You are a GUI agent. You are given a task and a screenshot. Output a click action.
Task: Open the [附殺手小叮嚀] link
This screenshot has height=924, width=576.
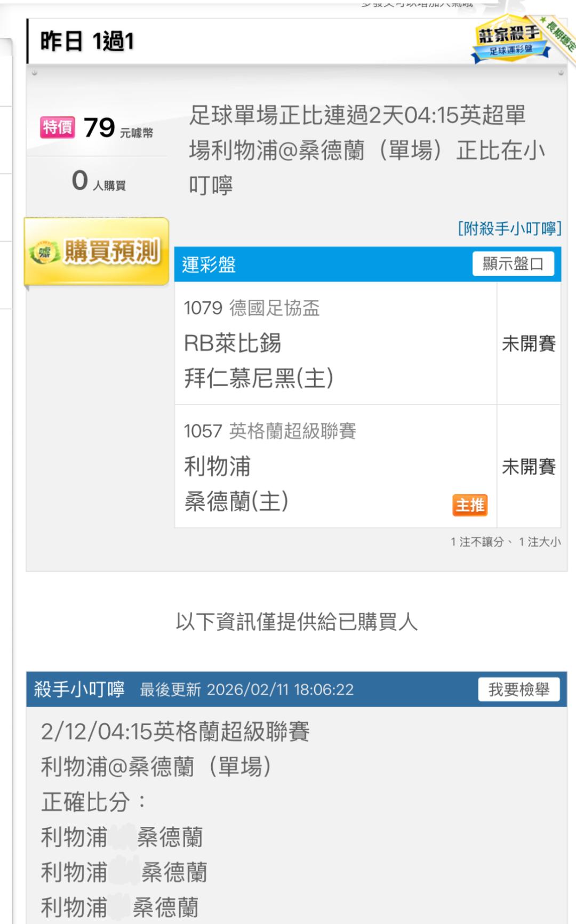tap(509, 229)
